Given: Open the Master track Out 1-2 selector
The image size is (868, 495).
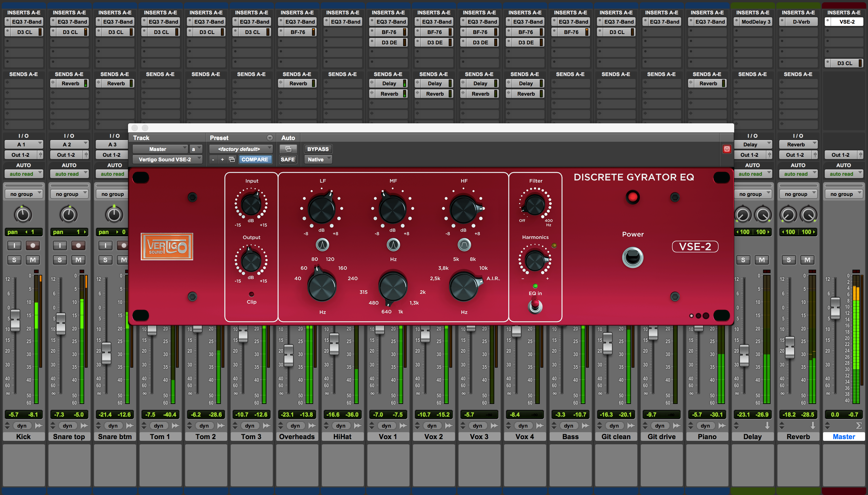Looking at the screenshot, I should (x=841, y=155).
